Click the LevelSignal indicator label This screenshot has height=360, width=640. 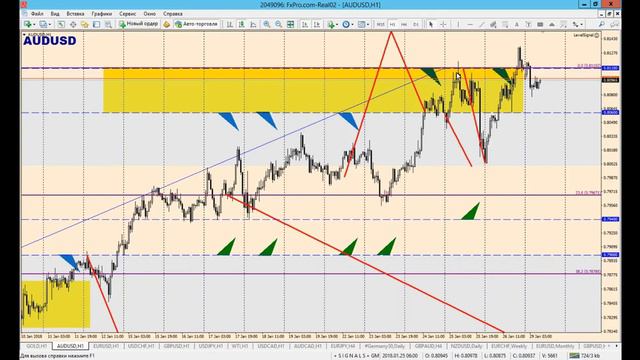[586, 36]
